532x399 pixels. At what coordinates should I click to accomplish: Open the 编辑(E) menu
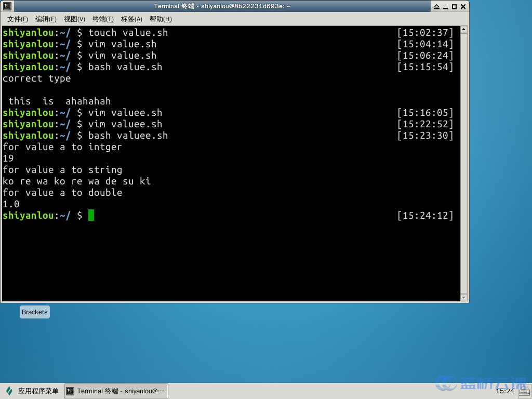(46, 19)
